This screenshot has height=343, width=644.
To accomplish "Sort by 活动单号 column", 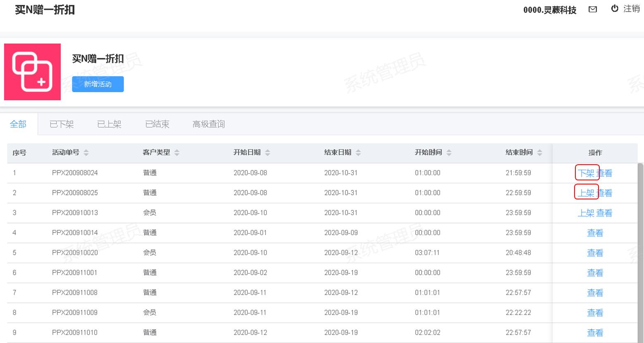I will (x=86, y=153).
